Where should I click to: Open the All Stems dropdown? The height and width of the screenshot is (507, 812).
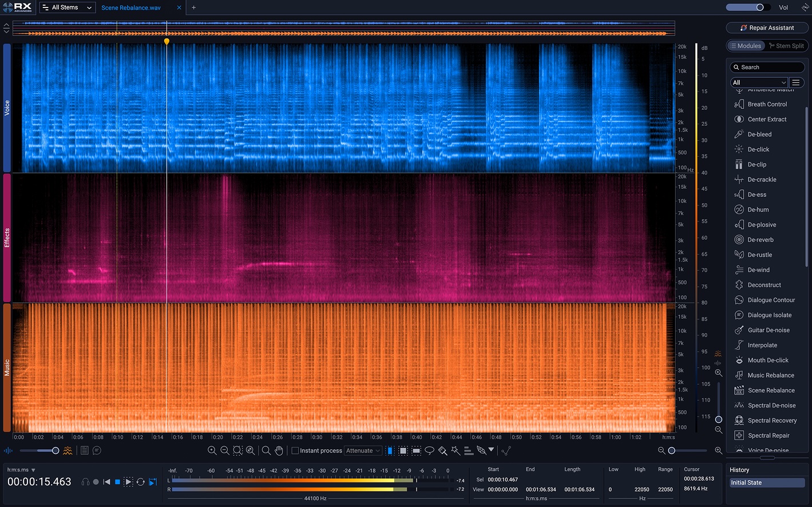tap(68, 7)
